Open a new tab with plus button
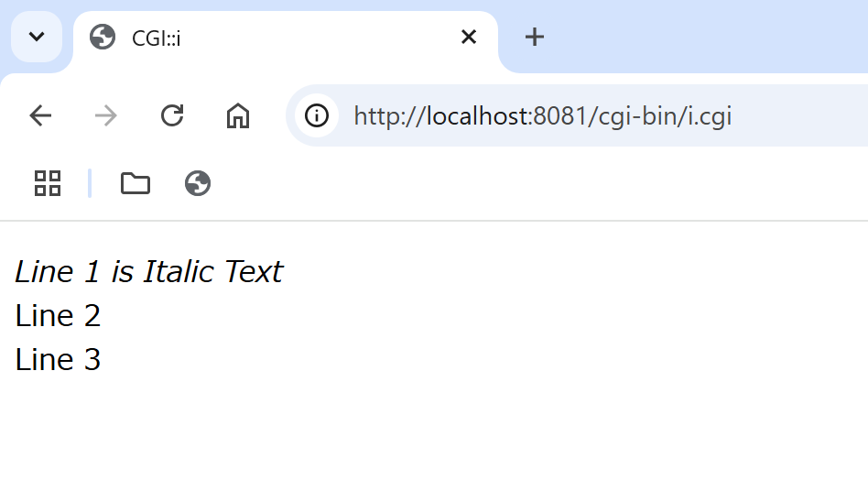The height and width of the screenshot is (480, 868). pos(534,37)
